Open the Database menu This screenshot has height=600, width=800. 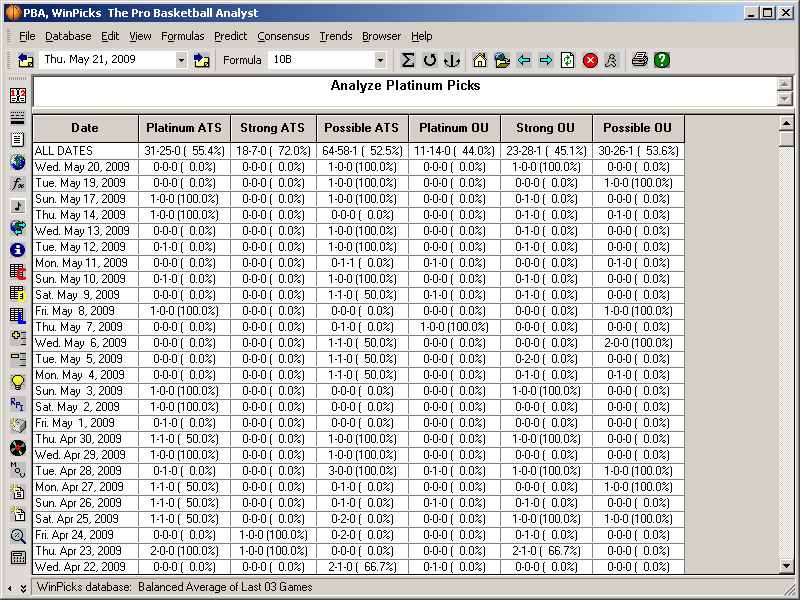point(68,36)
